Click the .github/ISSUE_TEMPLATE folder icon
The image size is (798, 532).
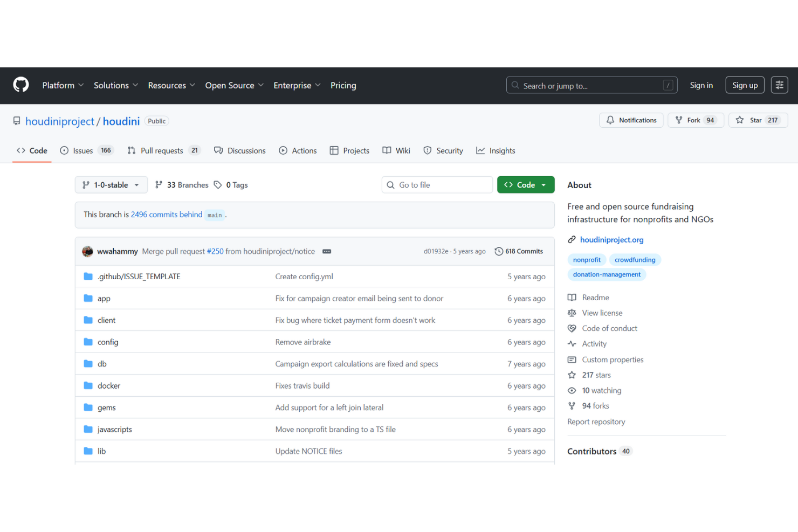click(x=88, y=277)
